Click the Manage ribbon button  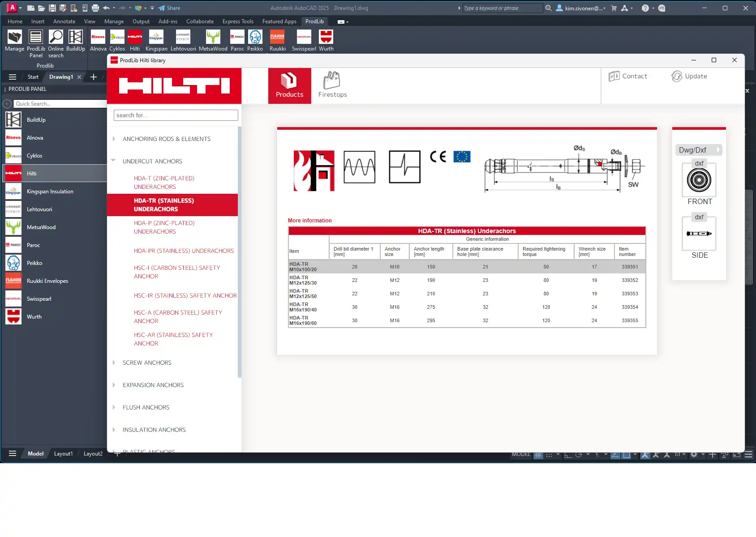click(x=14, y=41)
